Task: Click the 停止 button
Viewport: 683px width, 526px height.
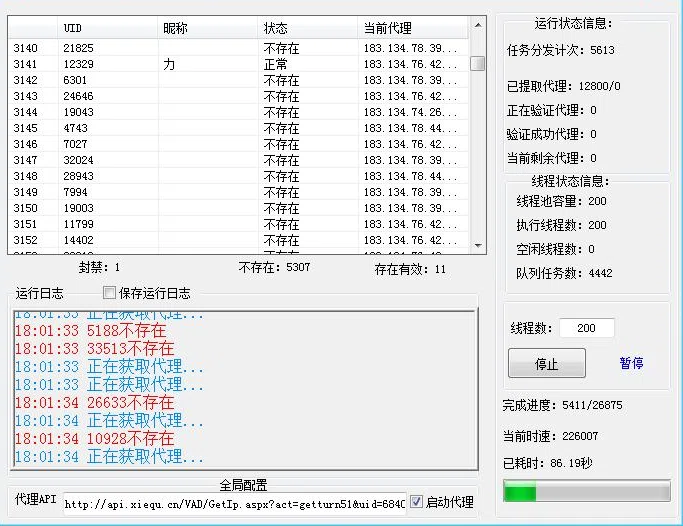Action: [547, 363]
